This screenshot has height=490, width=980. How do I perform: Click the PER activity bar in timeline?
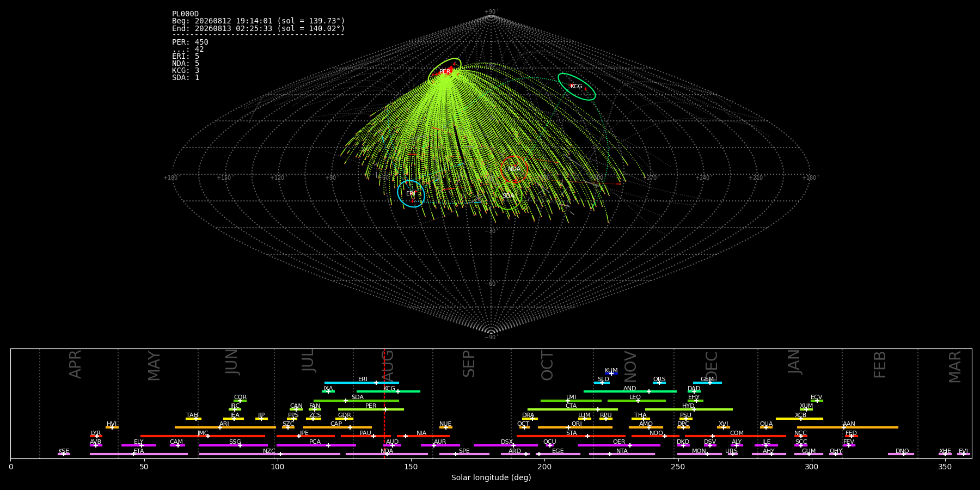(x=371, y=409)
